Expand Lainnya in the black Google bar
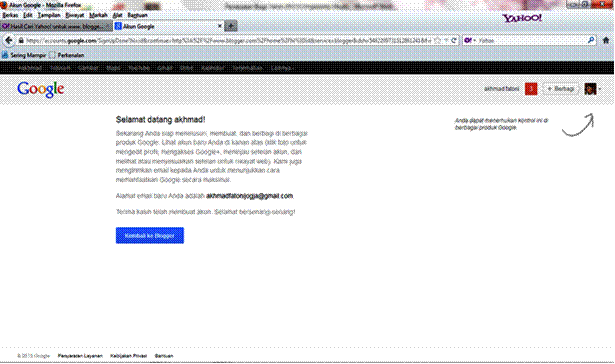 coord(282,68)
